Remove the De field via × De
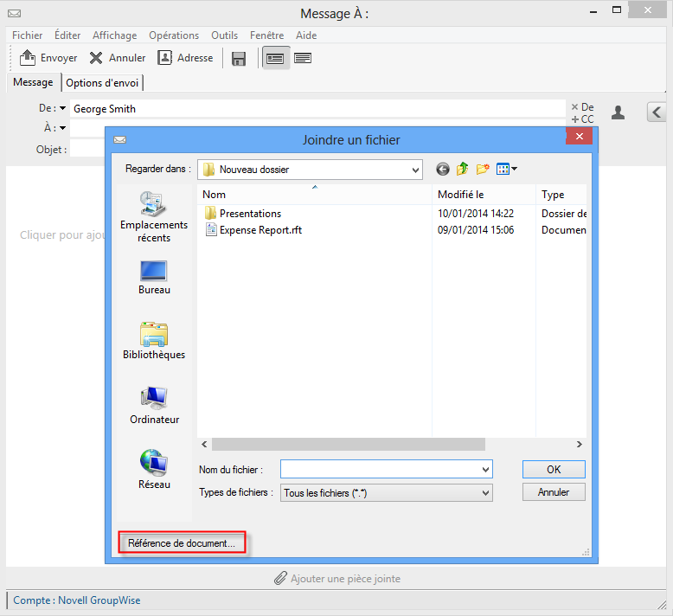Viewport: 673px width, 616px height. click(x=582, y=107)
